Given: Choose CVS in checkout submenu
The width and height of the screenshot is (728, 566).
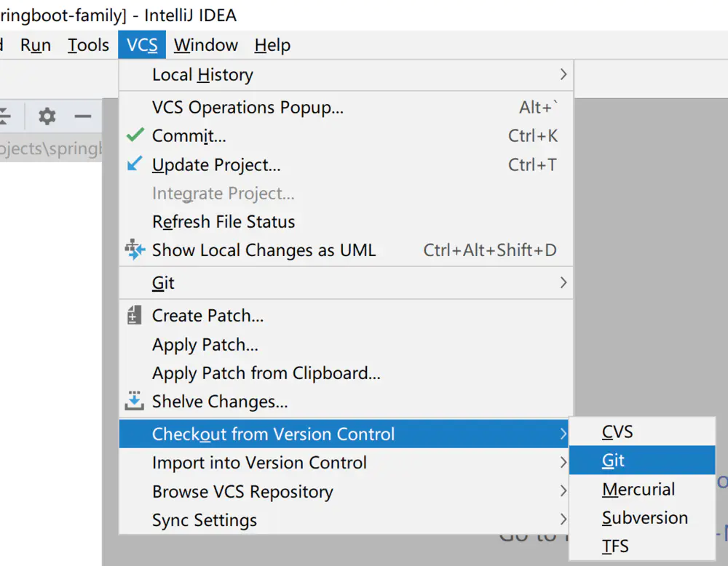Looking at the screenshot, I should pos(642,431).
